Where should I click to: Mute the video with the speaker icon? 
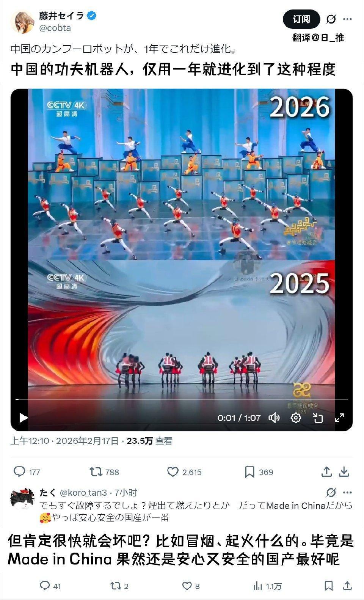(x=274, y=418)
